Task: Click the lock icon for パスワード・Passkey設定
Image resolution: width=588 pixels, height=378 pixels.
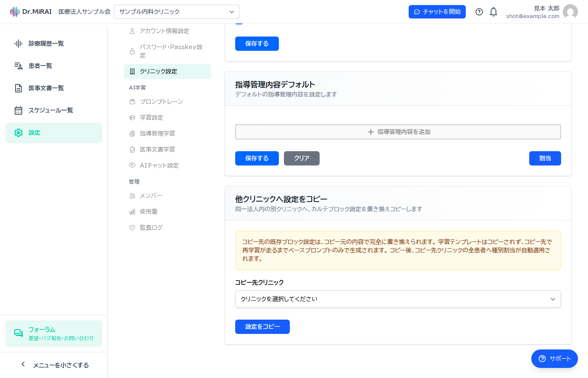Action: (132, 51)
